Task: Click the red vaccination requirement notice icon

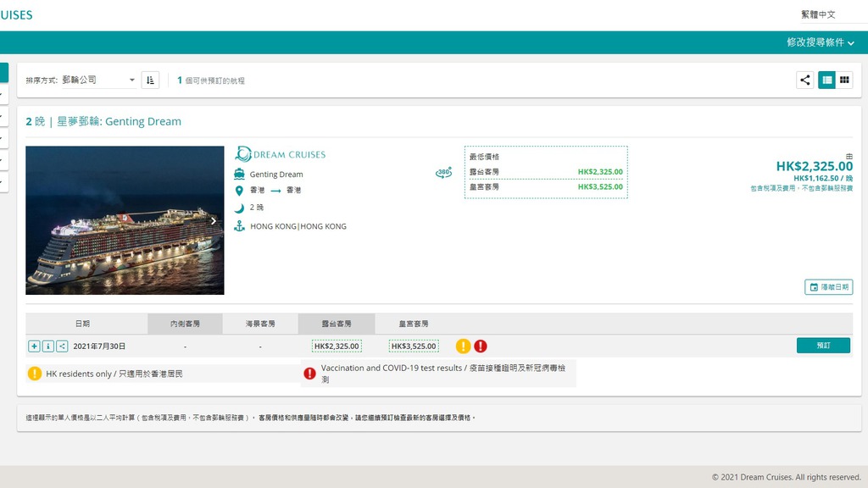Action: (310, 374)
